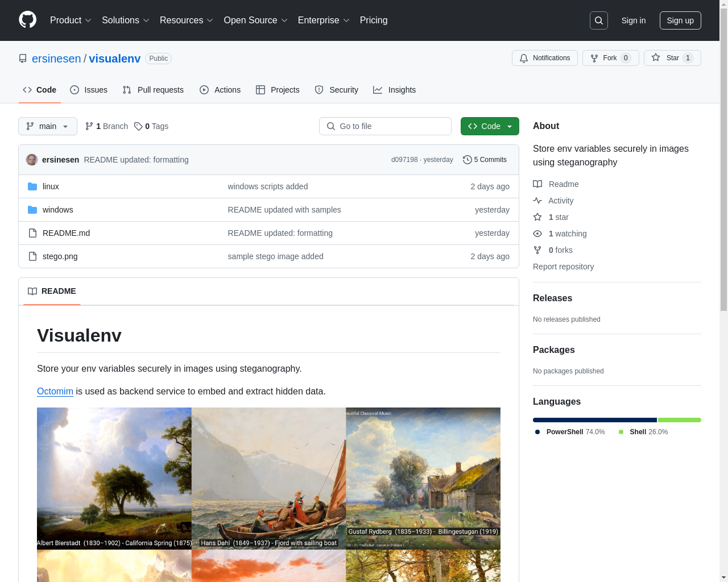This screenshot has height=582, width=728.
Task: Switch to the Pull requests tab
Action: click(153, 90)
